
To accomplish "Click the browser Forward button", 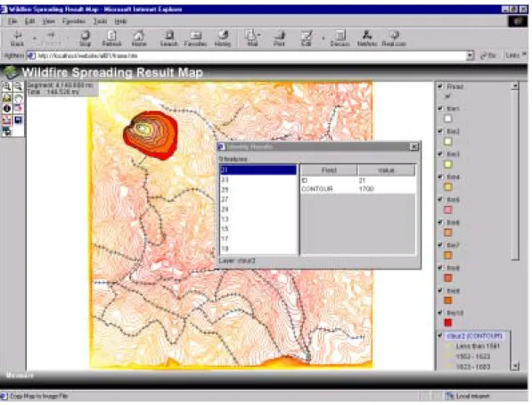I will (51, 38).
